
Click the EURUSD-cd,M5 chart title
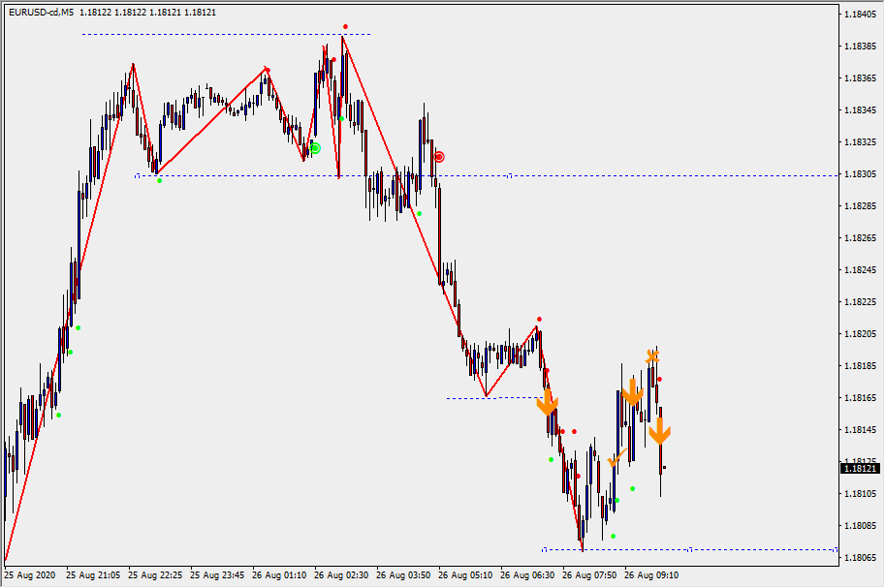[x=41, y=13]
